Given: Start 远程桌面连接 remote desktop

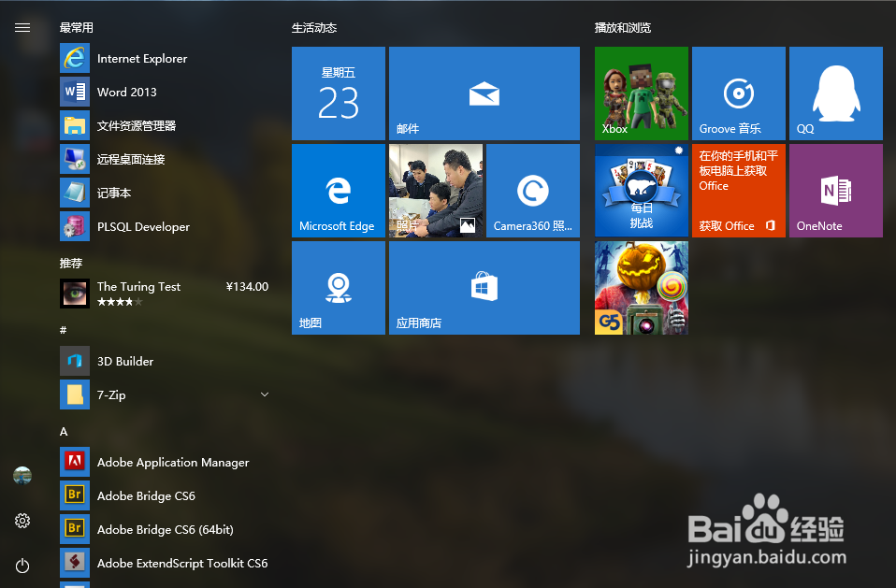Looking at the screenshot, I should click(166, 159).
